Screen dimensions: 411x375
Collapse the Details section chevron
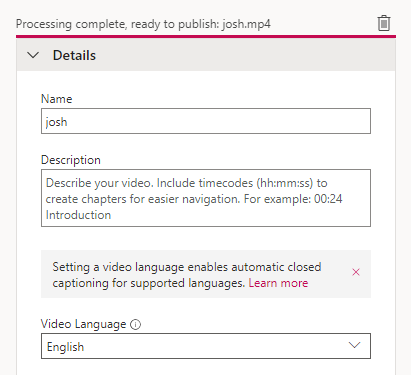(33, 55)
